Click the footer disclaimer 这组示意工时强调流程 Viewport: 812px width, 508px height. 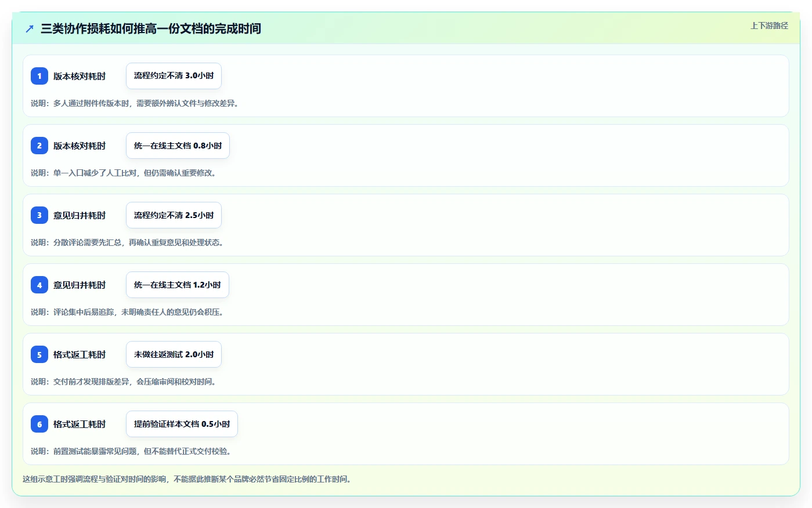coord(187,479)
